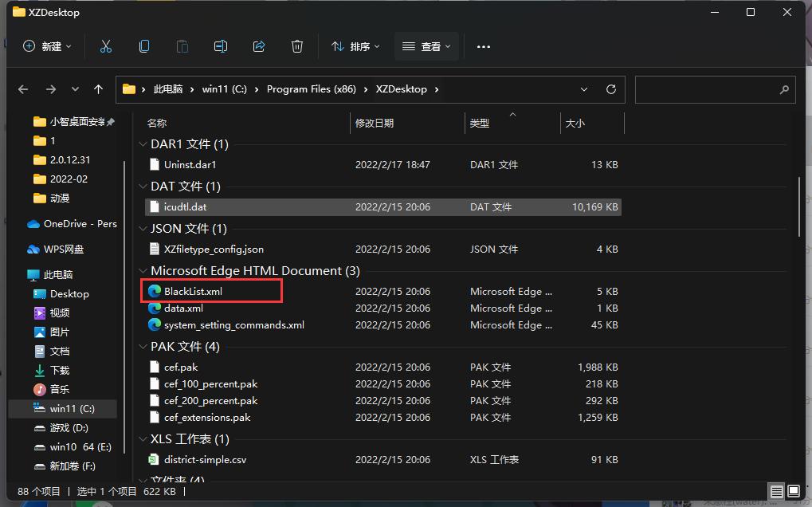Refresh the current folder view
The width and height of the screenshot is (812, 507).
pyautogui.click(x=611, y=89)
